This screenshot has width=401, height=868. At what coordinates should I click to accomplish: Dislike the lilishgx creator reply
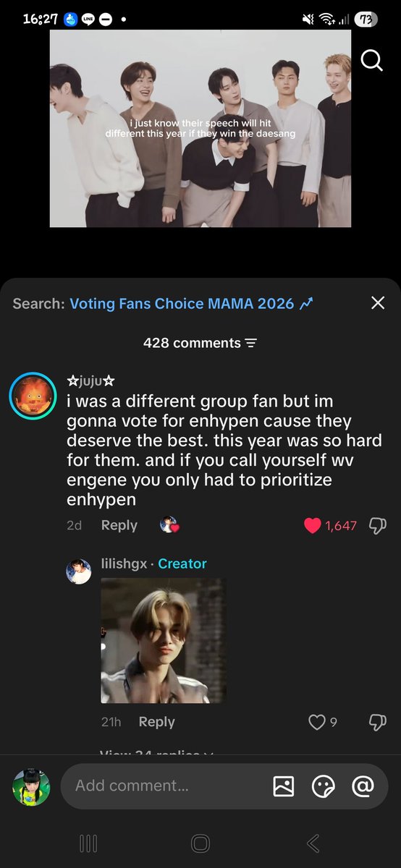coord(378,722)
